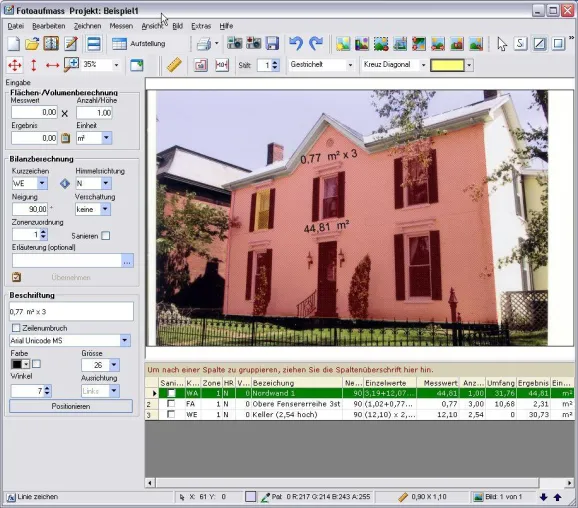Open project with folder icon
Image resolution: width=578 pixels, height=508 pixels.
click(x=32, y=44)
